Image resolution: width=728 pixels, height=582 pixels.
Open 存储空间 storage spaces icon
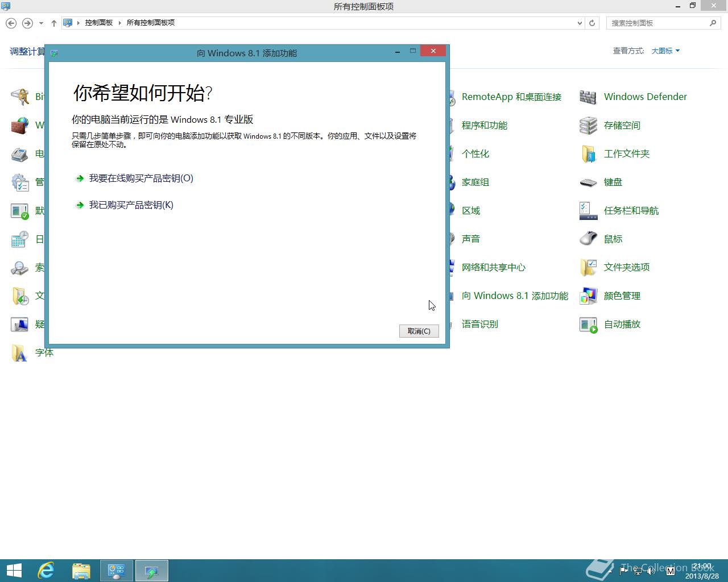tap(588, 125)
